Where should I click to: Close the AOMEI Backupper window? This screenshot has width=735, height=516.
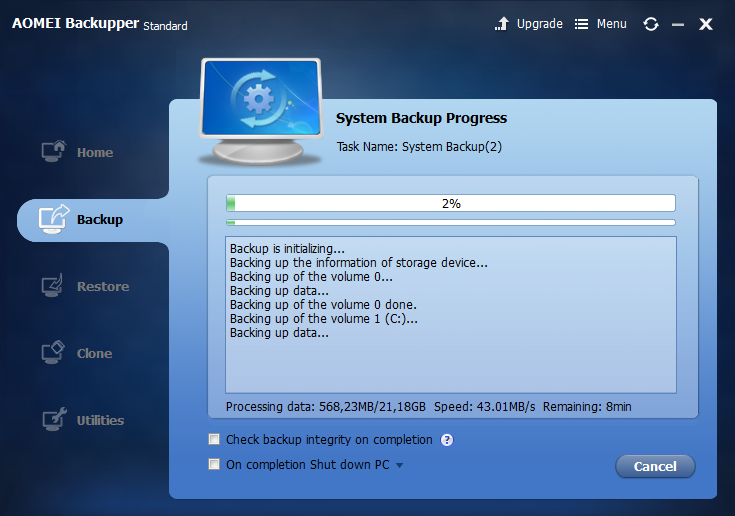click(x=705, y=24)
